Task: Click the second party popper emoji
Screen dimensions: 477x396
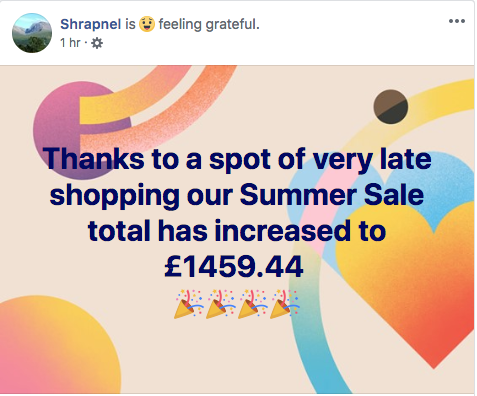Action: 220,304
